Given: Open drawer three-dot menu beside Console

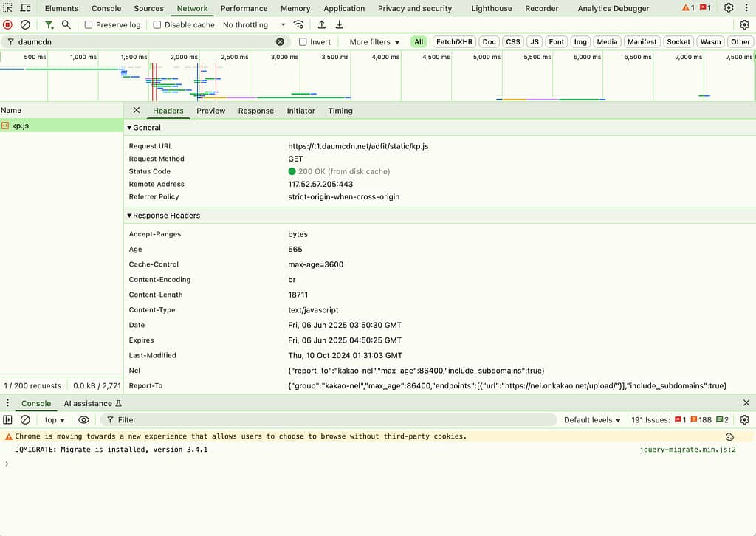Looking at the screenshot, I should 7,402.
